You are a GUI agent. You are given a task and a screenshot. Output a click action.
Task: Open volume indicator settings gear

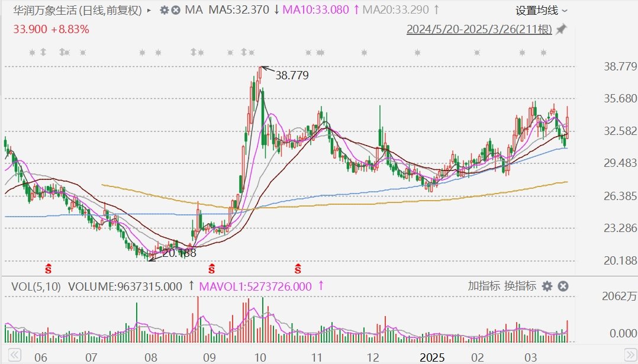547,286
